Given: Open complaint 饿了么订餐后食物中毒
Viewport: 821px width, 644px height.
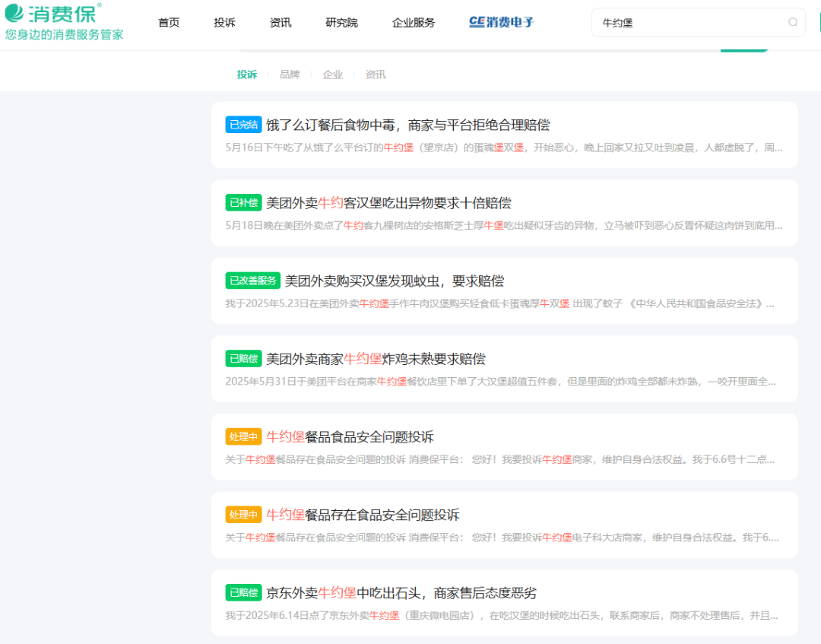Looking at the screenshot, I should (x=408, y=125).
